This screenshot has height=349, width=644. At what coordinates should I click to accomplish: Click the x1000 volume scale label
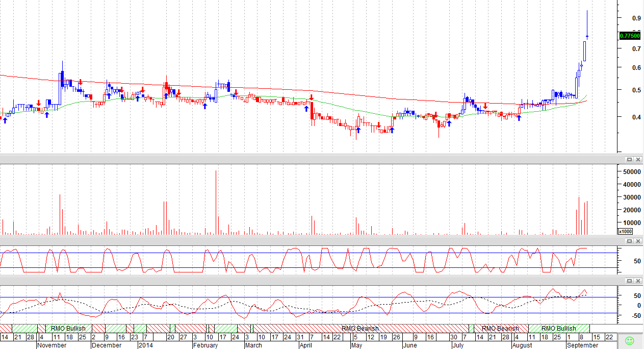625,232
